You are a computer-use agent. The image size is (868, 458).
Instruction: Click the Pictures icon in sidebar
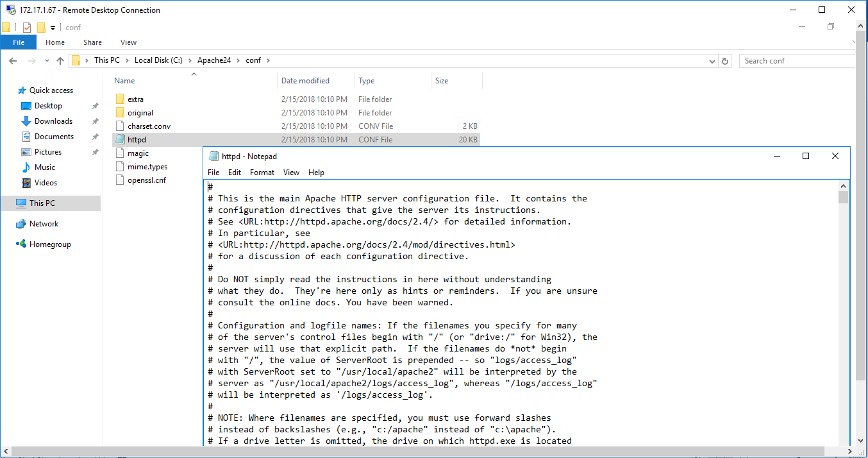26,152
